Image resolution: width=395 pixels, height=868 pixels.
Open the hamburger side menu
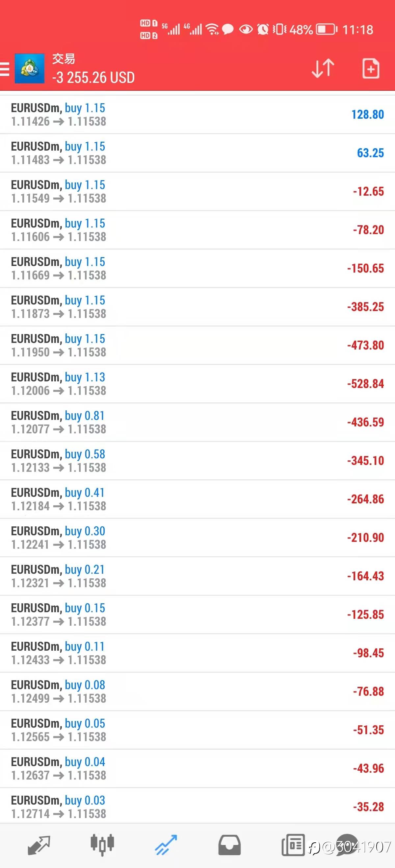click(x=4, y=69)
